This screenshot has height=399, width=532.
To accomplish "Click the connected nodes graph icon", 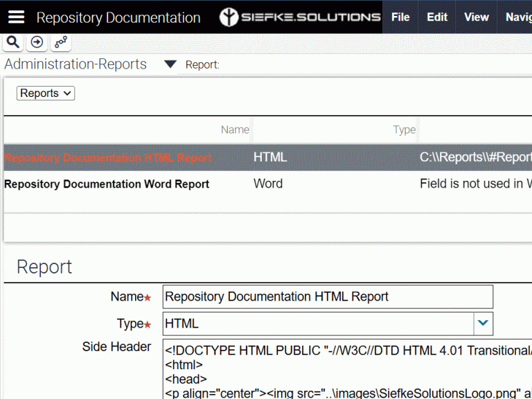I will pyautogui.click(x=61, y=42).
